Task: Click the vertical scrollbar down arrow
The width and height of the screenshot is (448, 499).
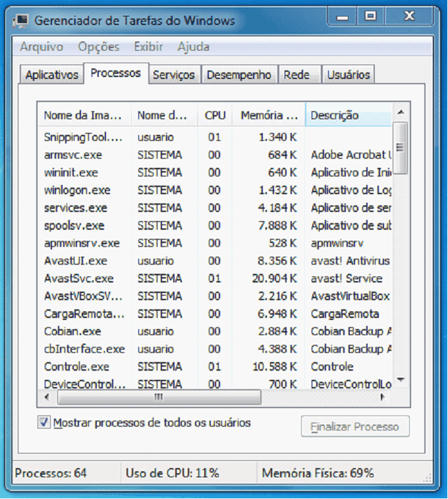Action: (x=401, y=380)
